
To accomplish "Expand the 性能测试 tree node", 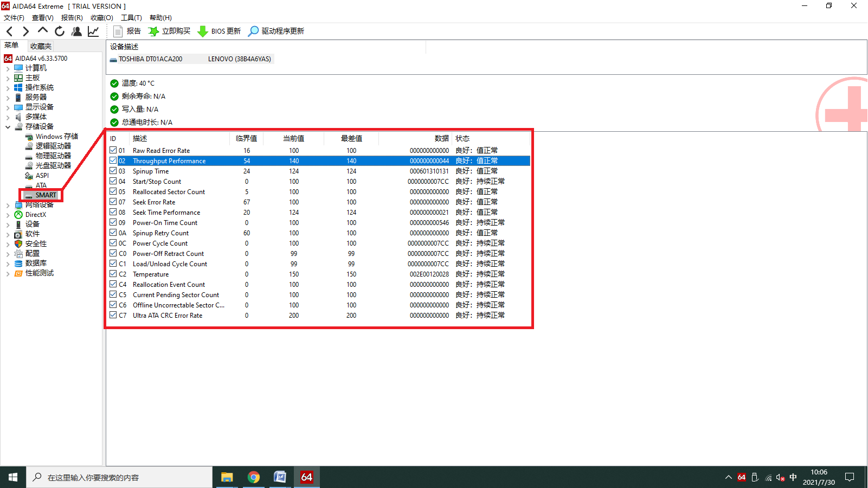I will 8,273.
